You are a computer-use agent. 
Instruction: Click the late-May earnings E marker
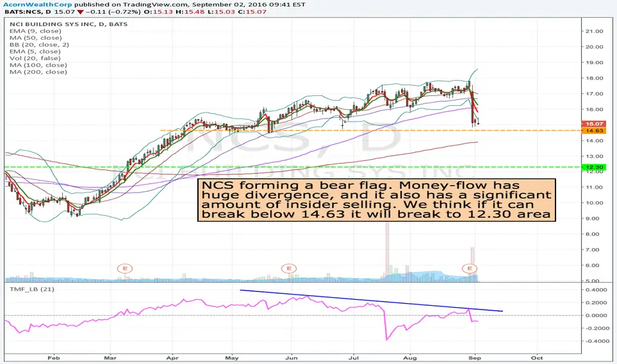(289, 269)
